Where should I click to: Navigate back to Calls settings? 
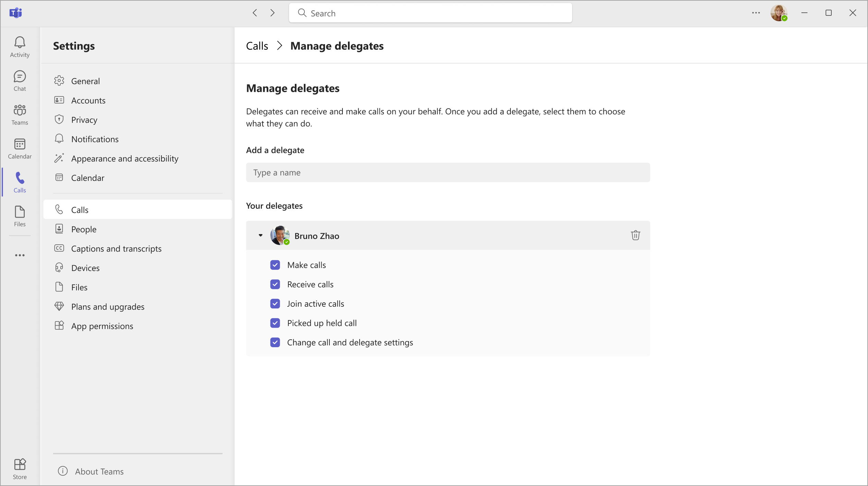(257, 45)
